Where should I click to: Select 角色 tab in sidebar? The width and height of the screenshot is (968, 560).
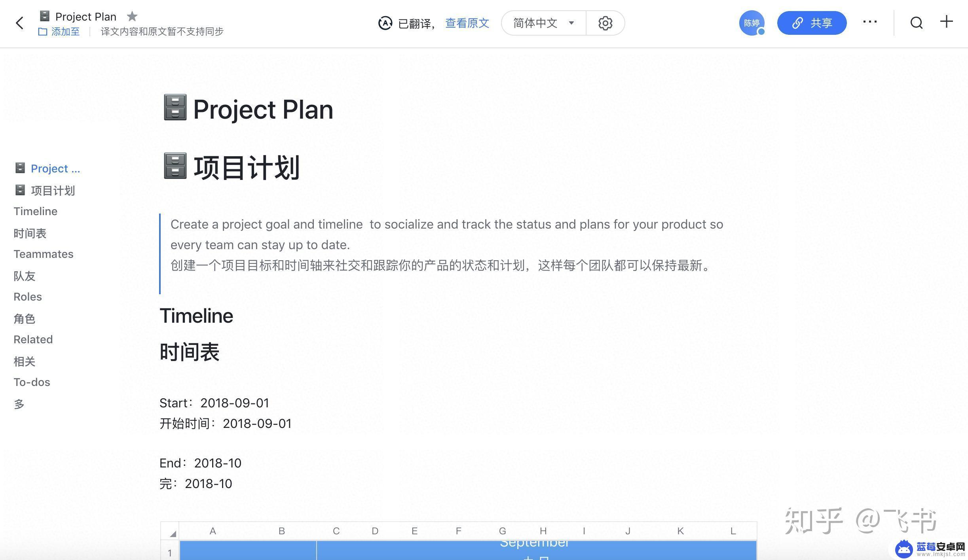pos(25,318)
